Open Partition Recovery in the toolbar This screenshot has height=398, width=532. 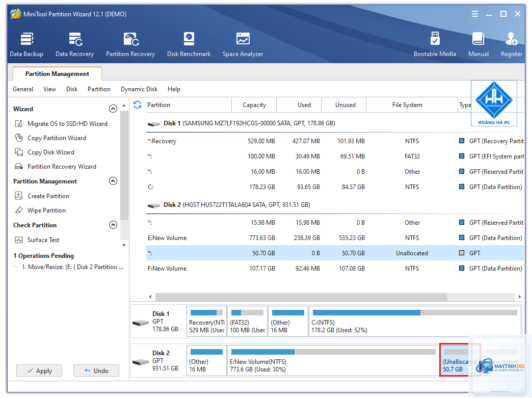pyautogui.click(x=130, y=44)
